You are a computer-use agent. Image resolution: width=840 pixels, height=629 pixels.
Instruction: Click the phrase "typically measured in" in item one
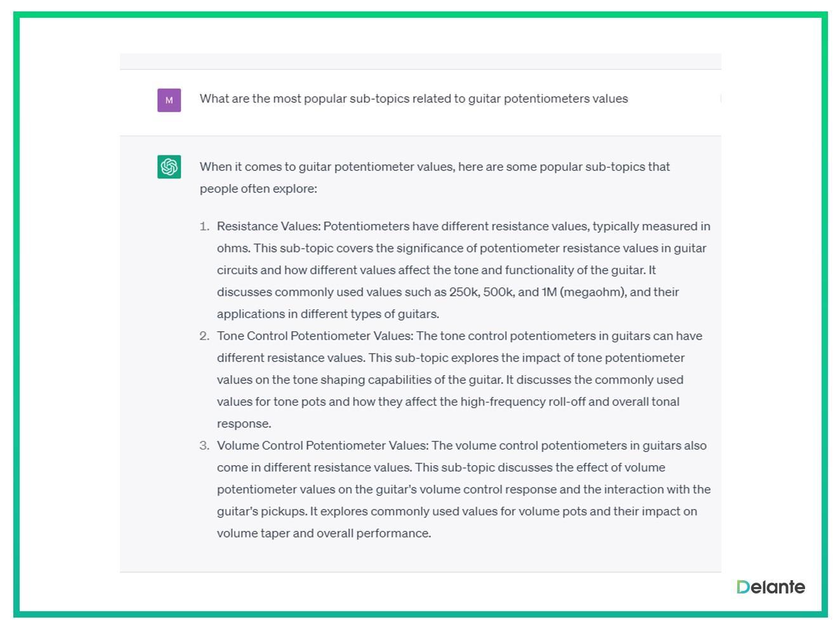[652, 227]
